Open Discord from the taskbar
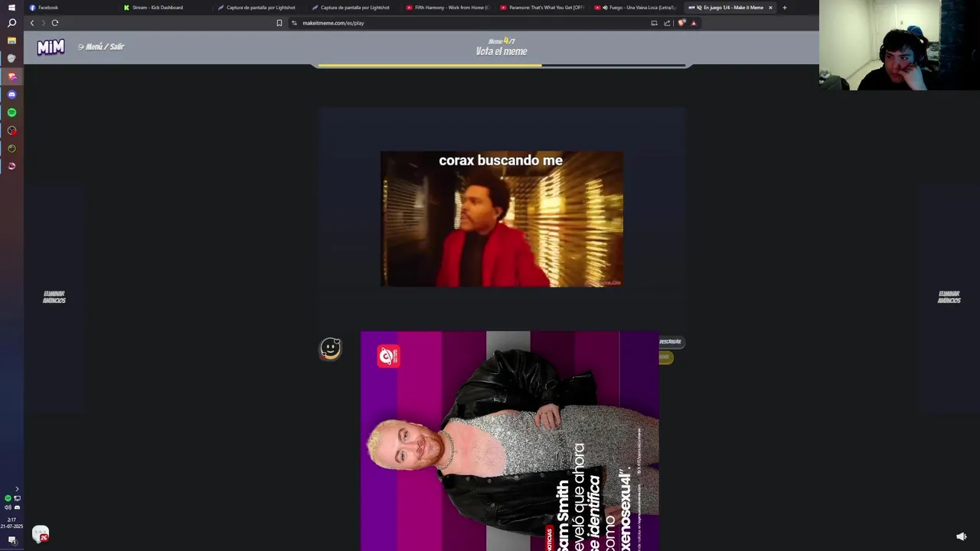 11,94
